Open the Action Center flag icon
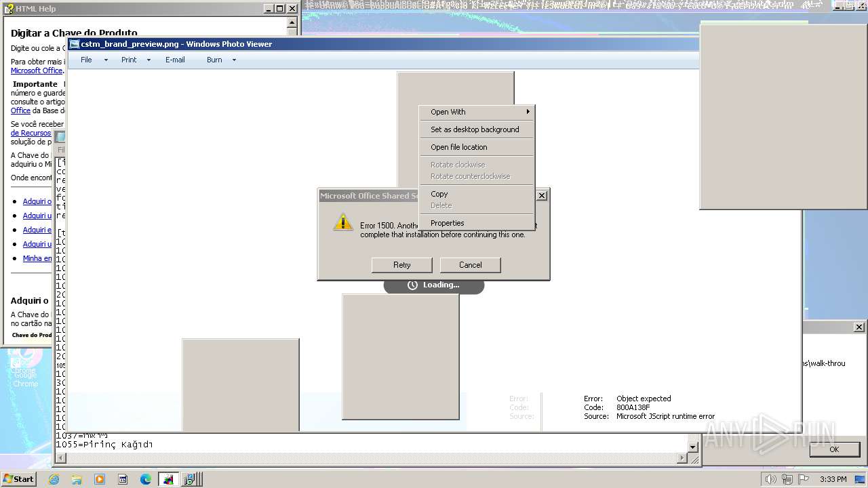Screen dimensions: 868x488 (804, 479)
